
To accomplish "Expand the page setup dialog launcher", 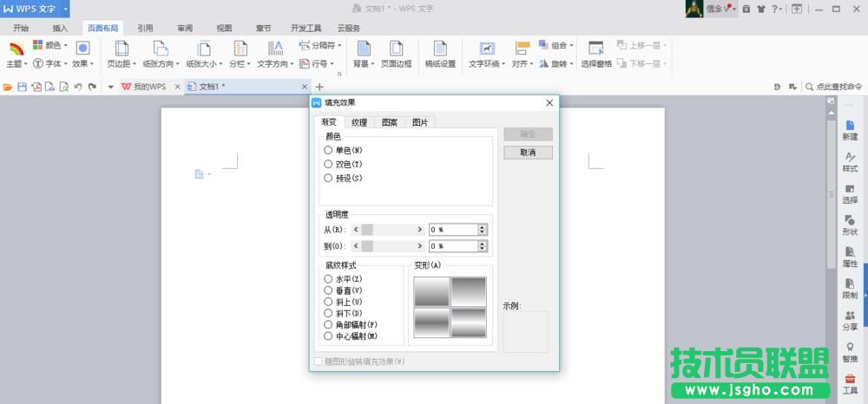I will click(339, 74).
